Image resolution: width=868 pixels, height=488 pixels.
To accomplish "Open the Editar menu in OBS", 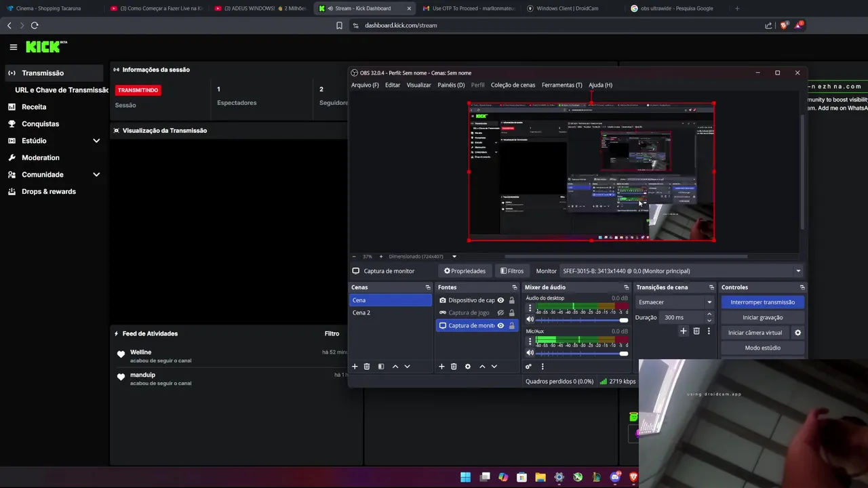I will 393,85.
